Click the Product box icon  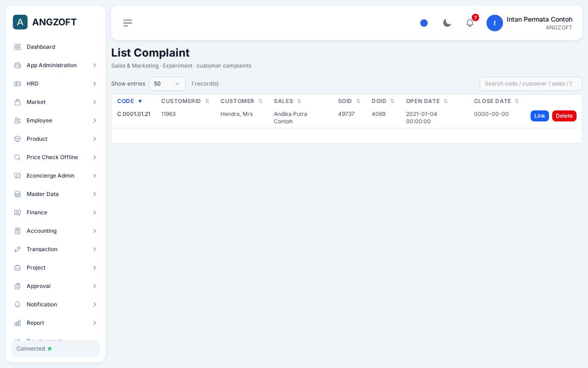click(17, 139)
